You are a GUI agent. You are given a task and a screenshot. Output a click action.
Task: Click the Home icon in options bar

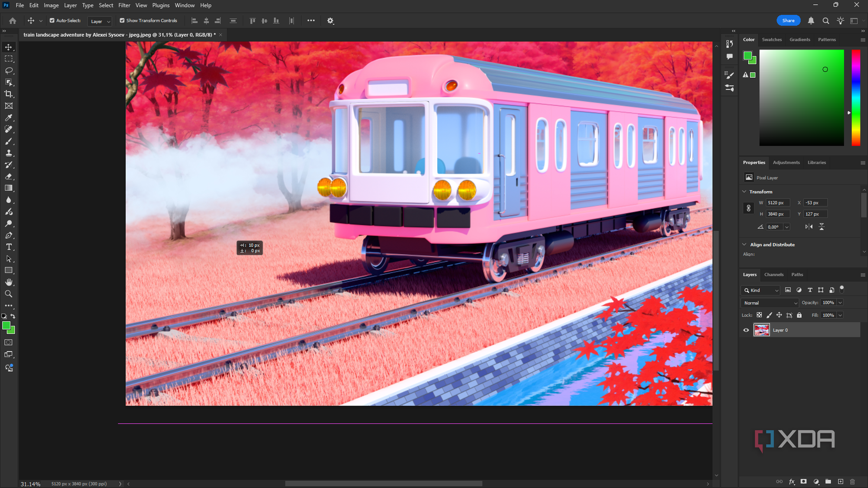point(13,21)
